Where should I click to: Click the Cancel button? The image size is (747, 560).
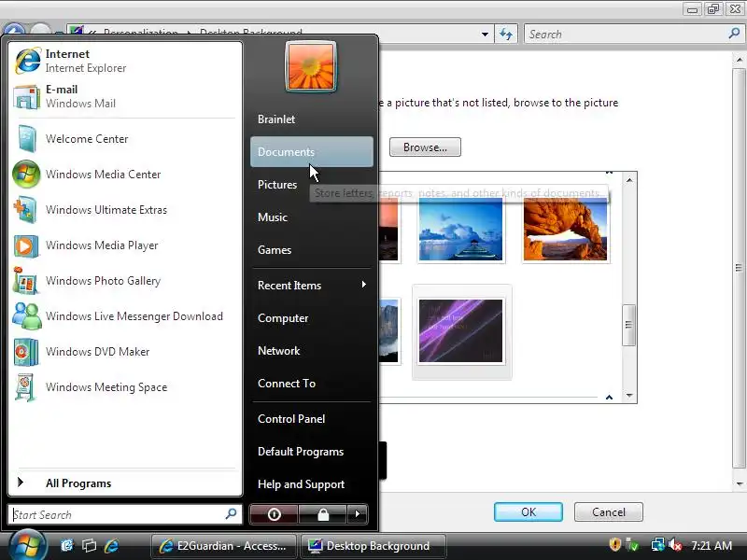coord(609,511)
